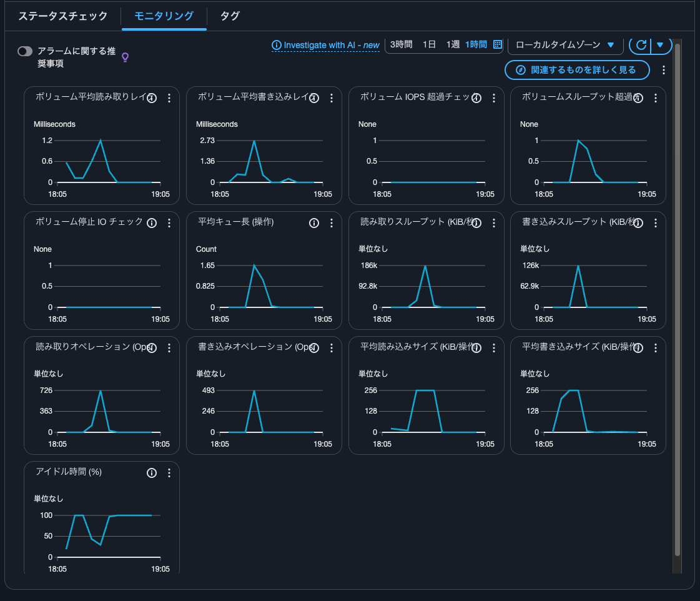Open the custom time range calendar icon

pos(498,44)
